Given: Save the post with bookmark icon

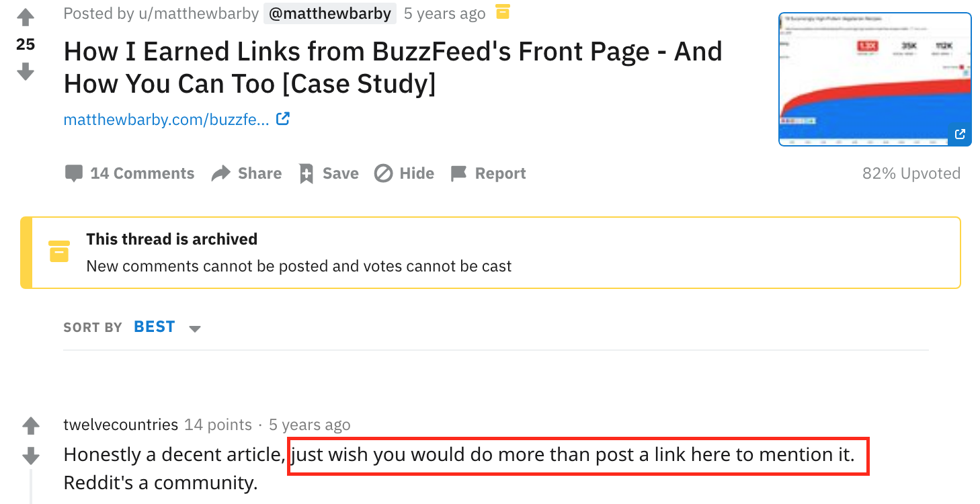Looking at the screenshot, I should tap(329, 173).
